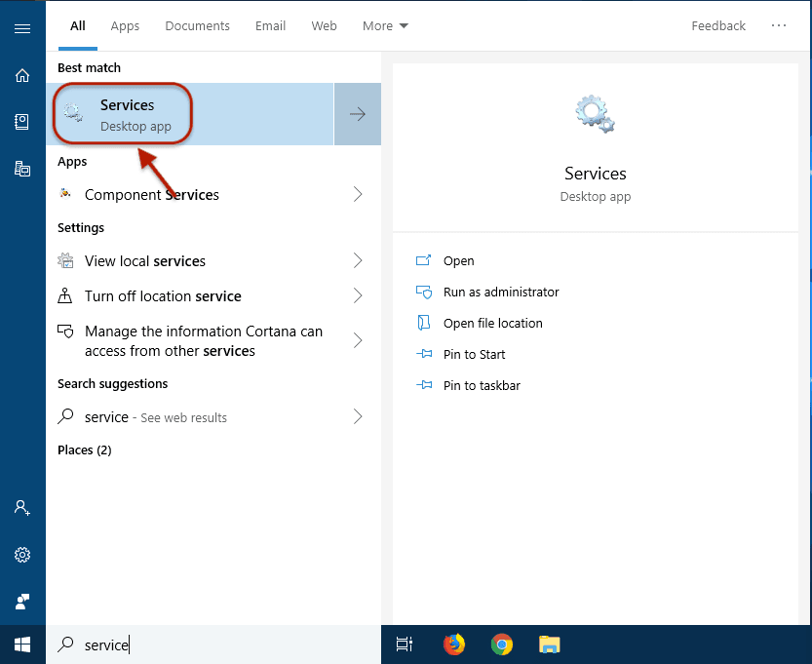Viewport: 812px width, 664px height.
Task: Click the Open file location icon
Action: point(424,323)
